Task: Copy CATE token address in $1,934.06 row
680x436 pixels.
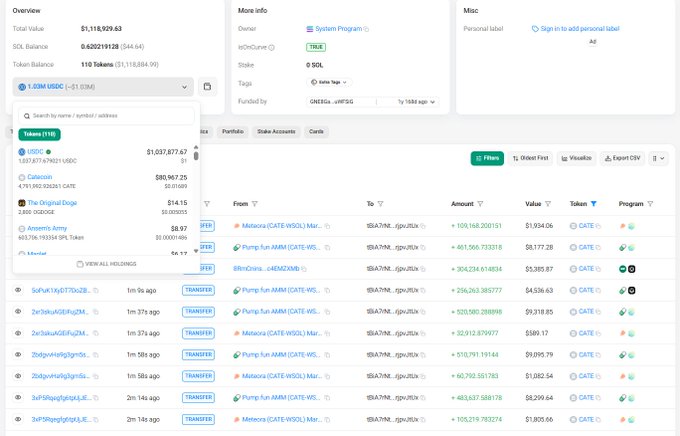Action: (598, 226)
